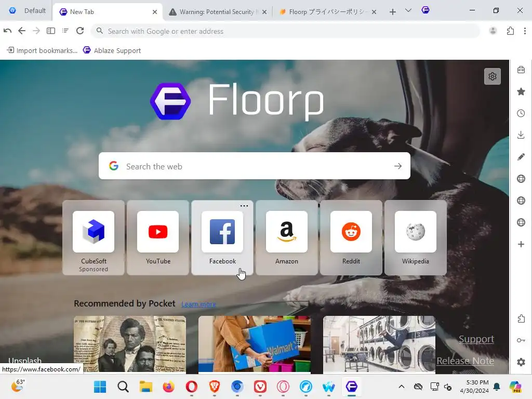
Task: Open the Wikipedia shortcut tile
Action: (416, 237)
